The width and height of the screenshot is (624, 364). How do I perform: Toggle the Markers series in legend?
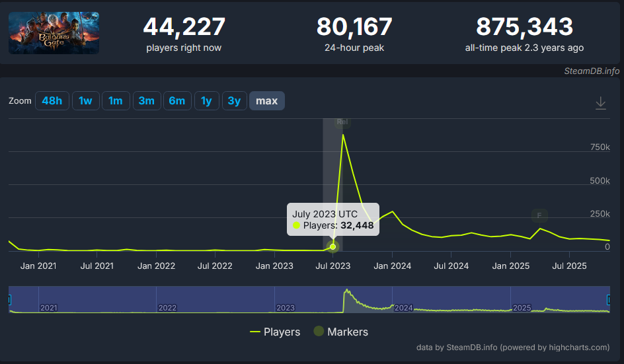(x=340, y=332)
